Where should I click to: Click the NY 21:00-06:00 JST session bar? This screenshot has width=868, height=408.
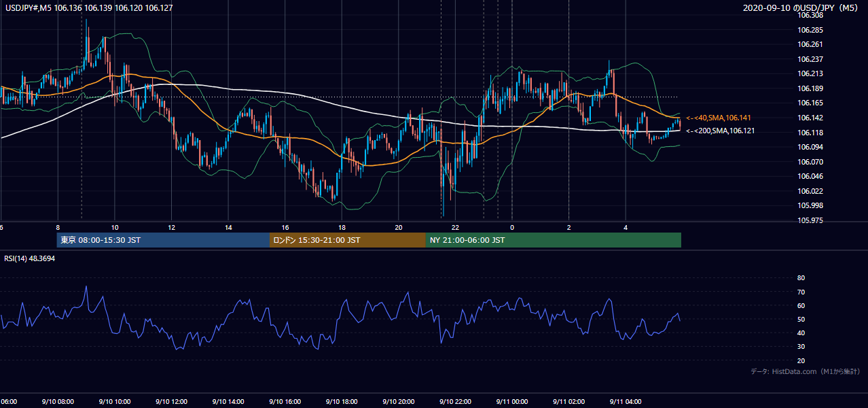[554, 240]
